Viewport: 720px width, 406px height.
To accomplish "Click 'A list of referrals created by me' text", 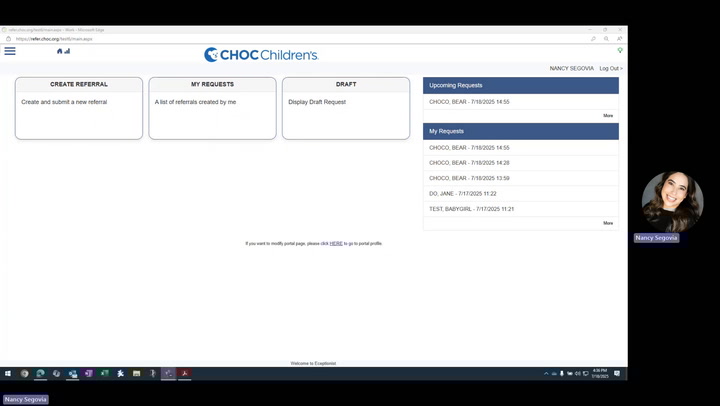I will tap(195, 102).
